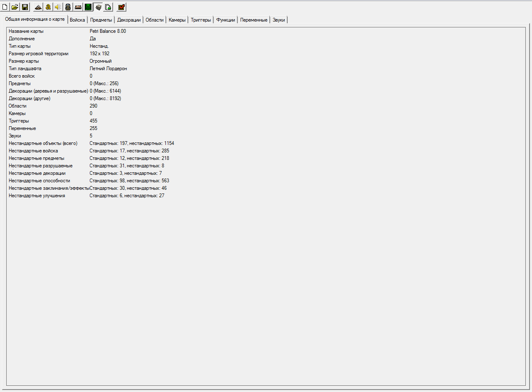Screen dimensions: 532x392
Task: Open the AI Editor green face icon
Action: [x=88, y=7]
